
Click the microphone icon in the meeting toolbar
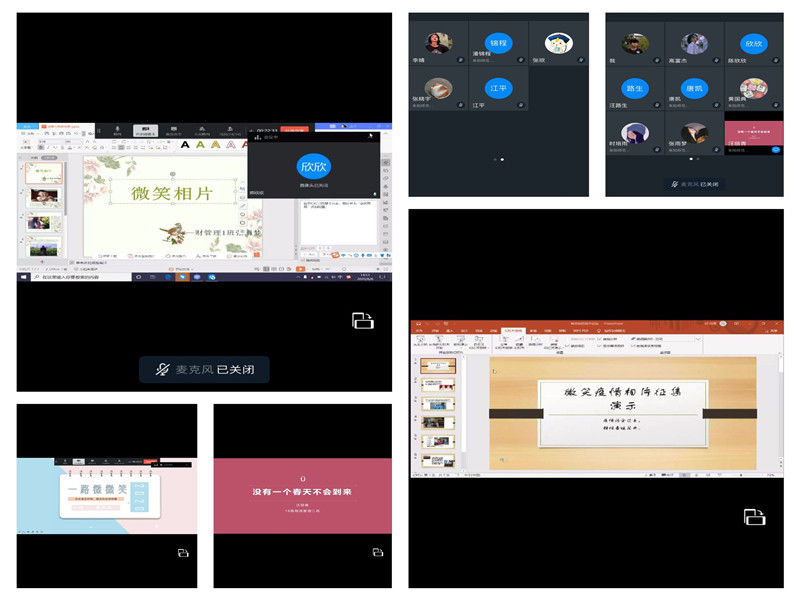click(x=118, y=130)
